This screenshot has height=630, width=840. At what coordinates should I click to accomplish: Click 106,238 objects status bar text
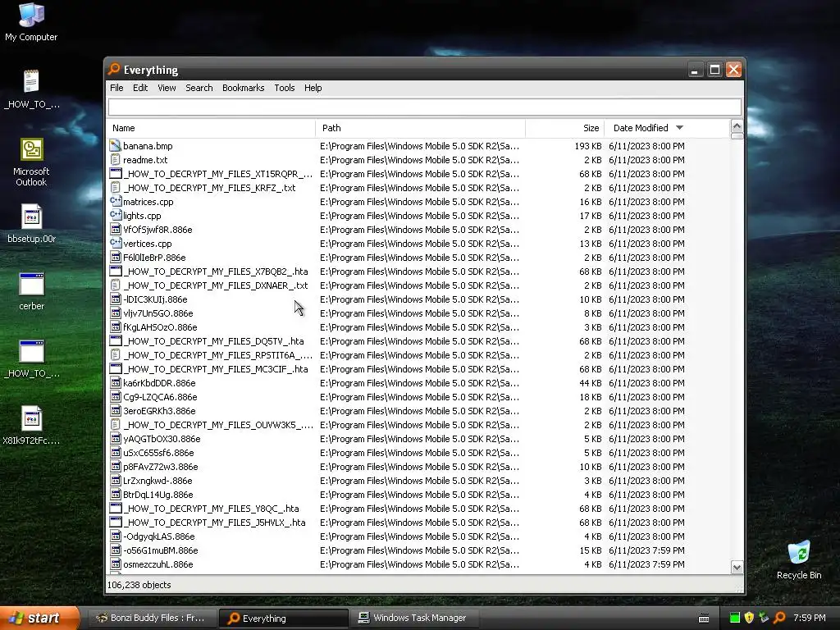[139, 584]
